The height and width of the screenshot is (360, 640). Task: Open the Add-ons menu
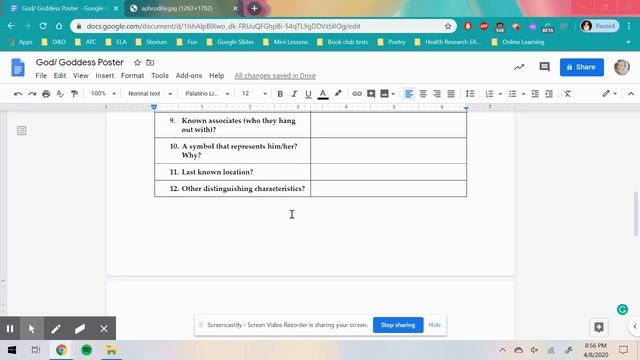pyautogui.click(x=189, y=76)
